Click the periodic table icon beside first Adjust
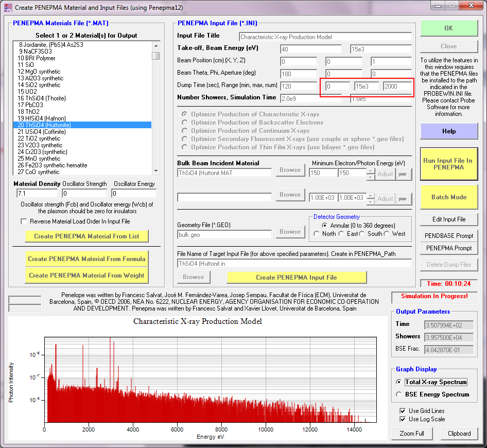The height and width of the screenshot is (448, 487). click(404, 174)
